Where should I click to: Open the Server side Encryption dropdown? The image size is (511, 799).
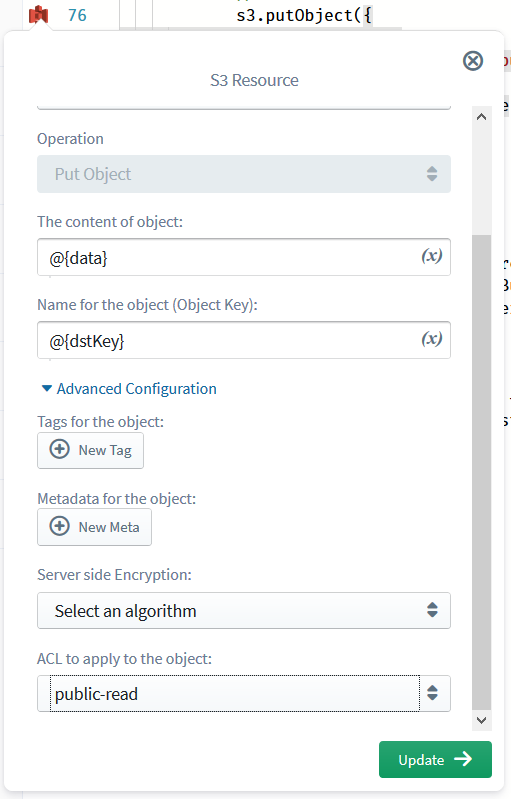click(x=244, y=610)
